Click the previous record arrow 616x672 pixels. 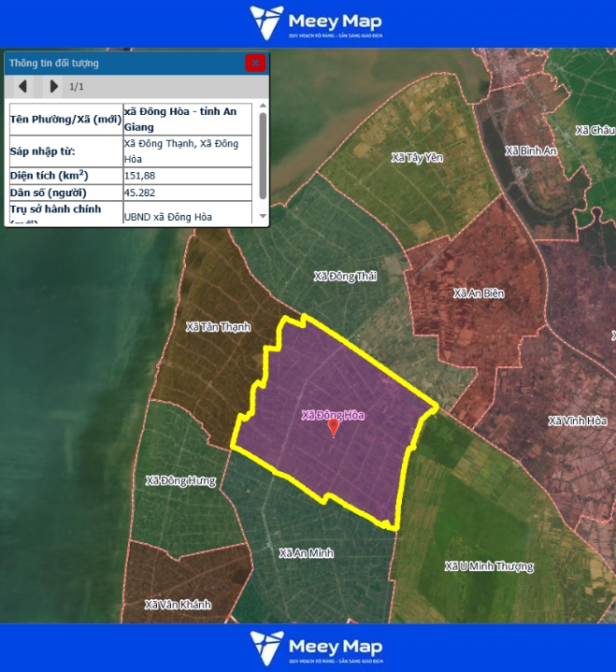(22, 87)
